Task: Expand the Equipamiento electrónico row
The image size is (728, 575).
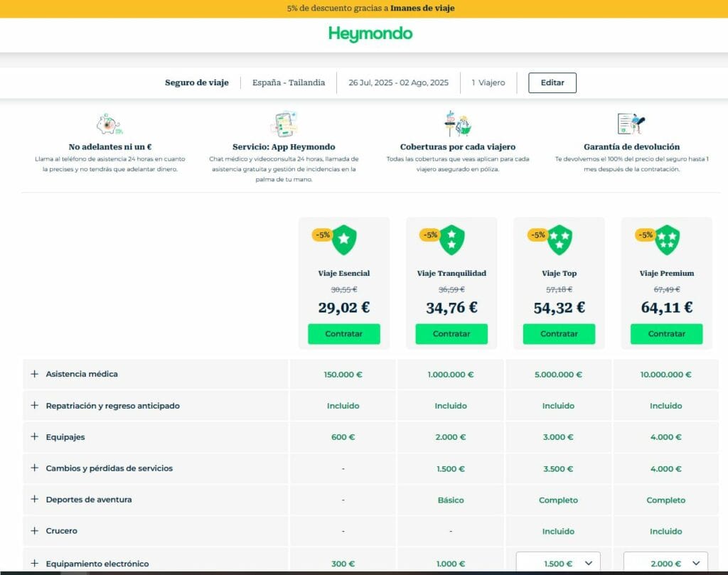Action: 34,564
